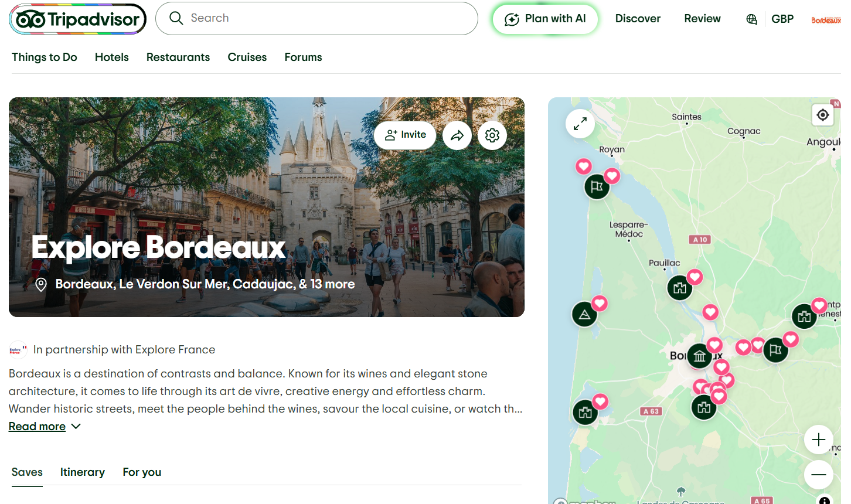The image size is (851, 504).
Task: Select castle marker near A 63 coast
Action: 585,412
